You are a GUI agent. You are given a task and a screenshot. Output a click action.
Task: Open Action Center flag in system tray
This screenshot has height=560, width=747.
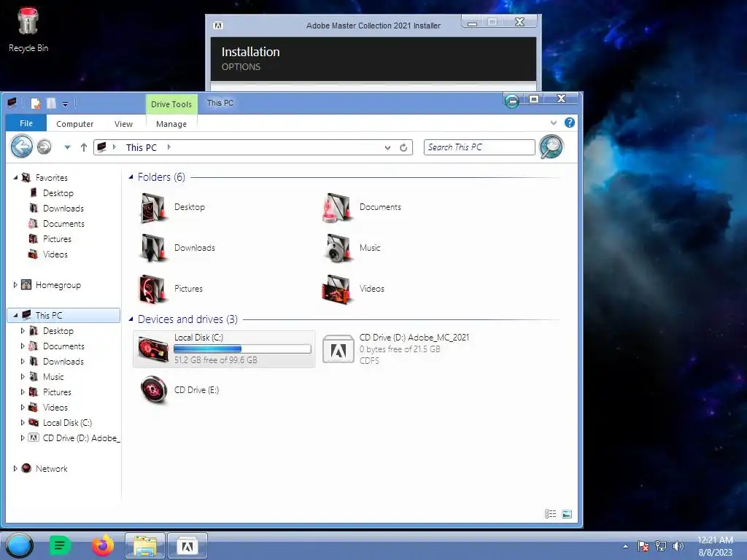(643, 546)
